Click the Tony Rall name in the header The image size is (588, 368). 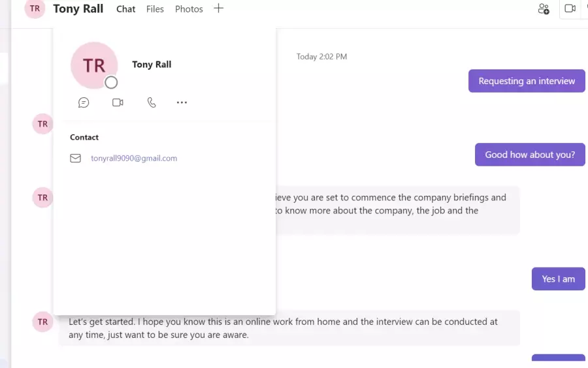coord(78,8)
